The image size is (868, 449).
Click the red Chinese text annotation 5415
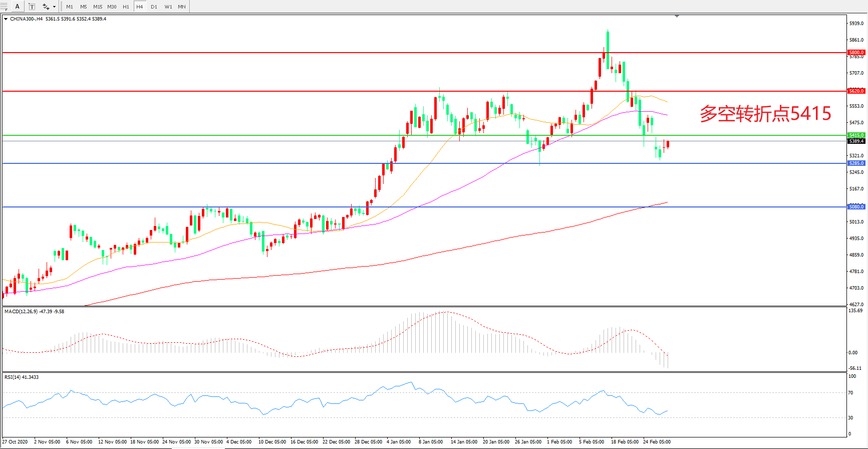[765, 114]
